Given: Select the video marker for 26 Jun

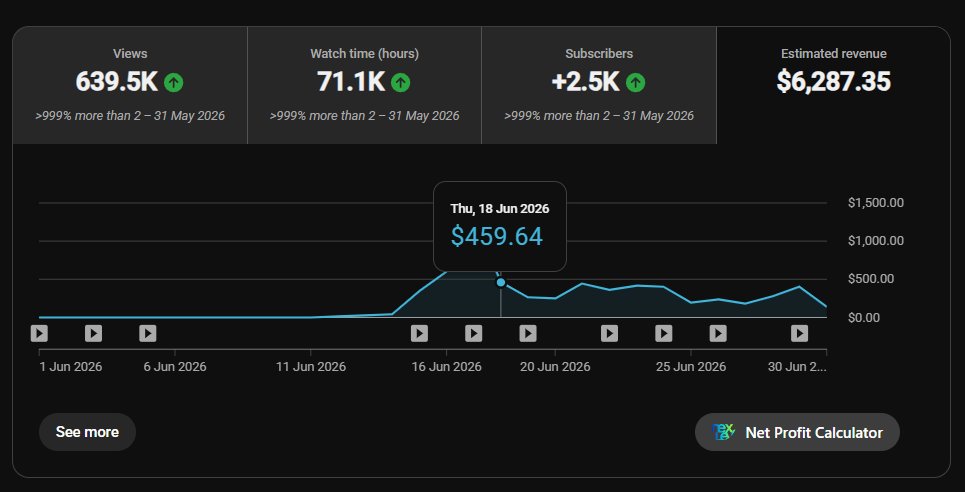Looking at the screenshot, I should (x=718, y=334).
